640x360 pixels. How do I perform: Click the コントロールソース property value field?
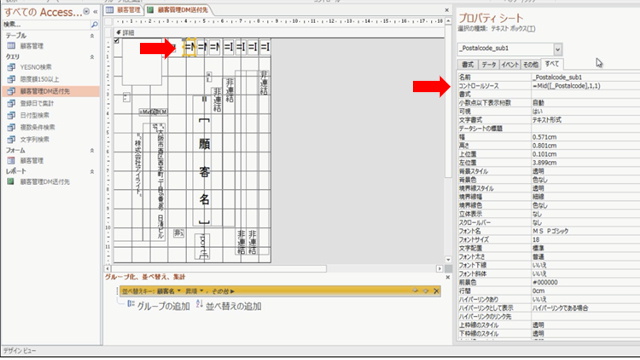pos(585,86)
